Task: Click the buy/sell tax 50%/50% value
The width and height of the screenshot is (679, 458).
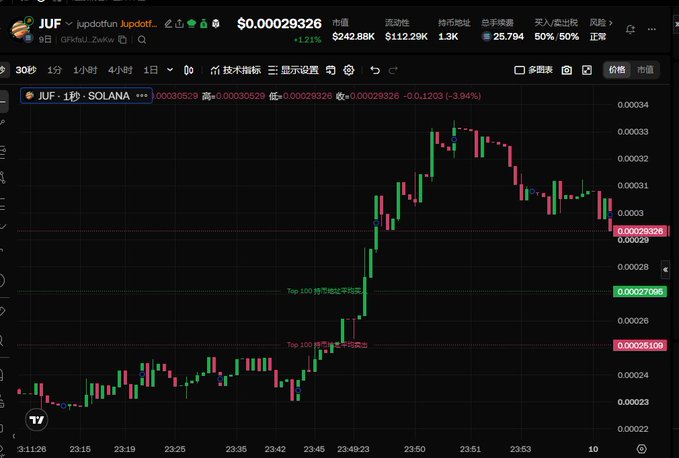Action: 556,36
